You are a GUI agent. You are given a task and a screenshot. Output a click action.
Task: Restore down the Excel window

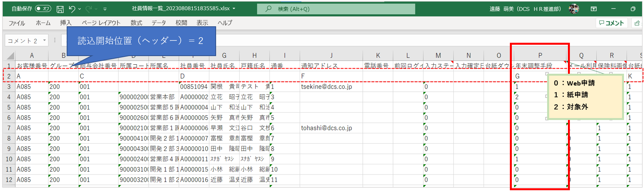[x=633, y=9]
